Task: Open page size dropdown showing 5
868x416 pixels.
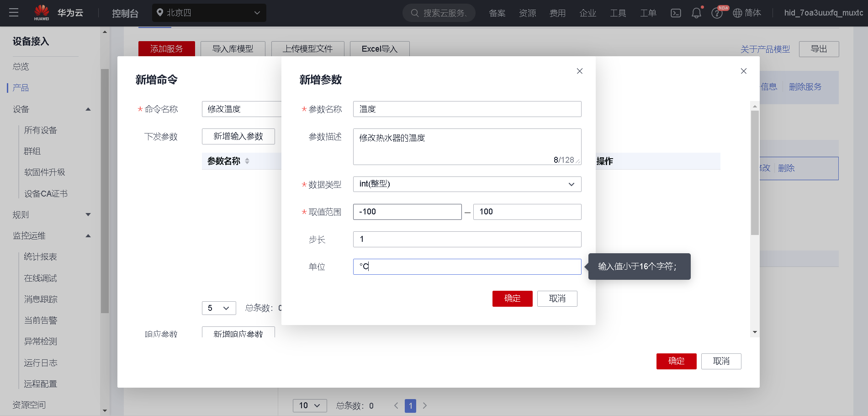Action: pyautogui.click(x=219, y=308)
